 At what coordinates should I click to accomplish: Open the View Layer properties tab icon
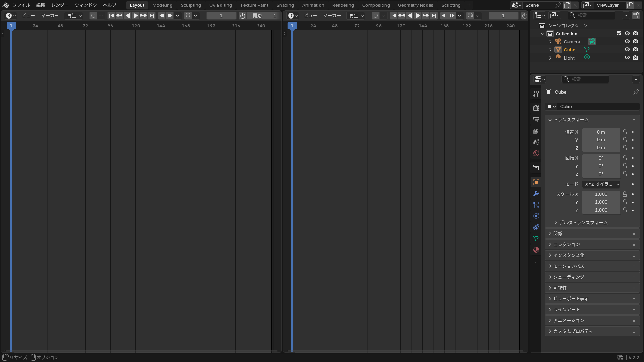(x=536, y=131)
